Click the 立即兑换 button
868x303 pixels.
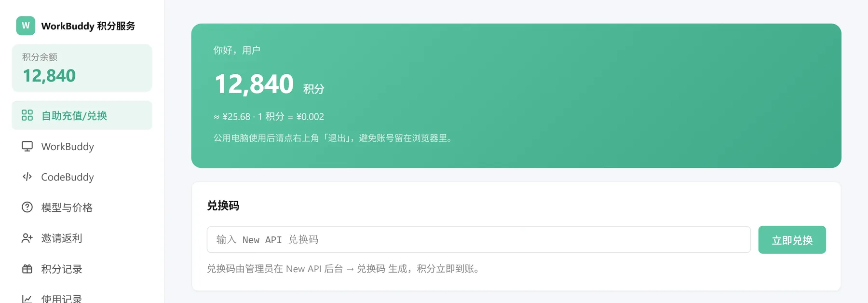click(x=792, y=240)
